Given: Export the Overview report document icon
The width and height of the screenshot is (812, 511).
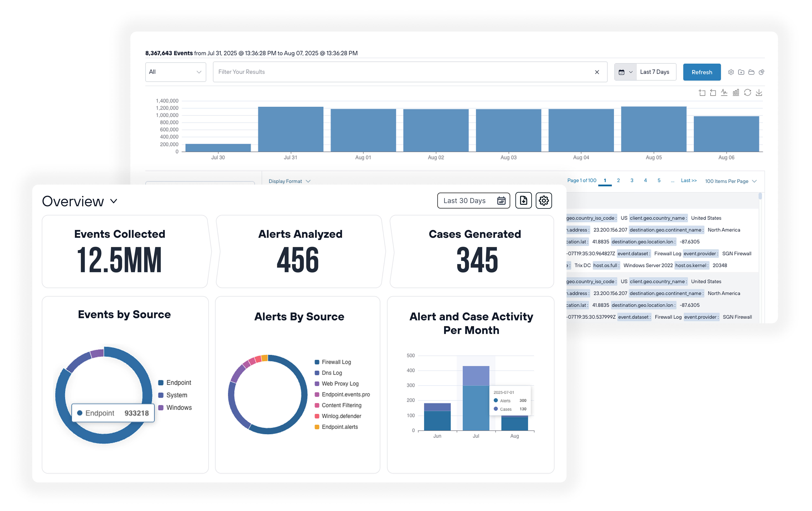Looking at the screenshot, I should [x=523, y=200].
